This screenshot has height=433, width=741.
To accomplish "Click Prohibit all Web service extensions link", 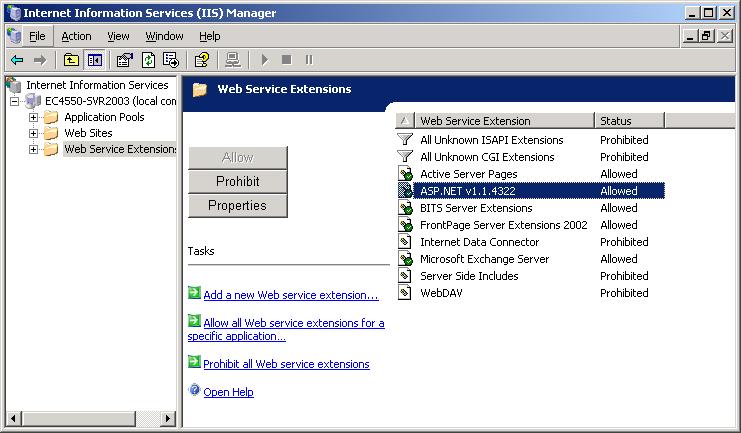I will point(286,364).
